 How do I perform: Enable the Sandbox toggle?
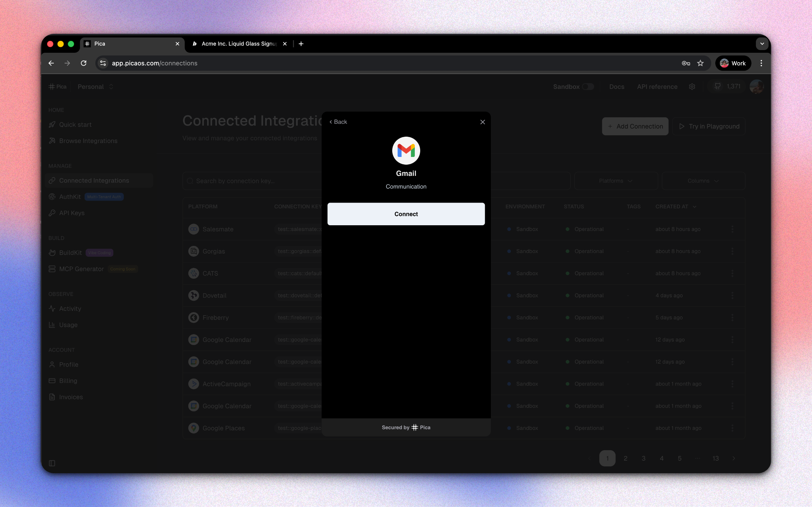pos(588,87)
